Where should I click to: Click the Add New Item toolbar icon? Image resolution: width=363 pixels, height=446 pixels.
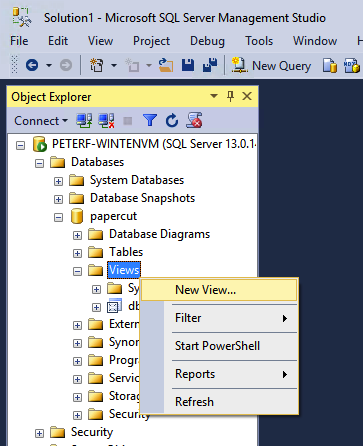pyautogui.click(x=132, y=65)
